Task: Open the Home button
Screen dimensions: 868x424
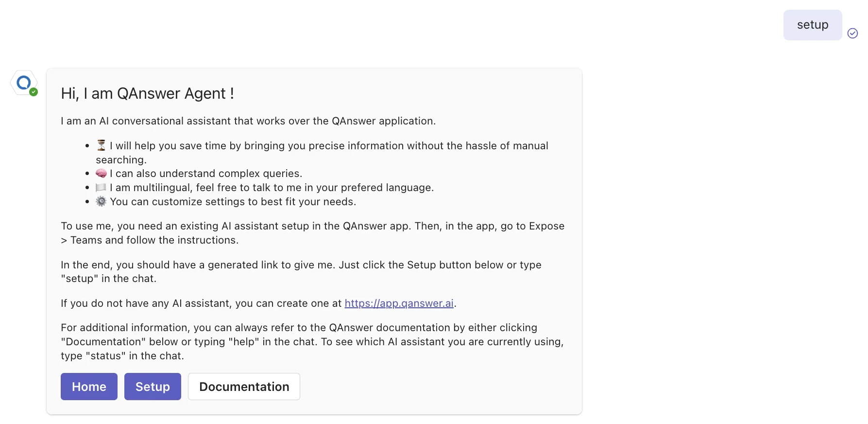Action: (x=89, y=387)
